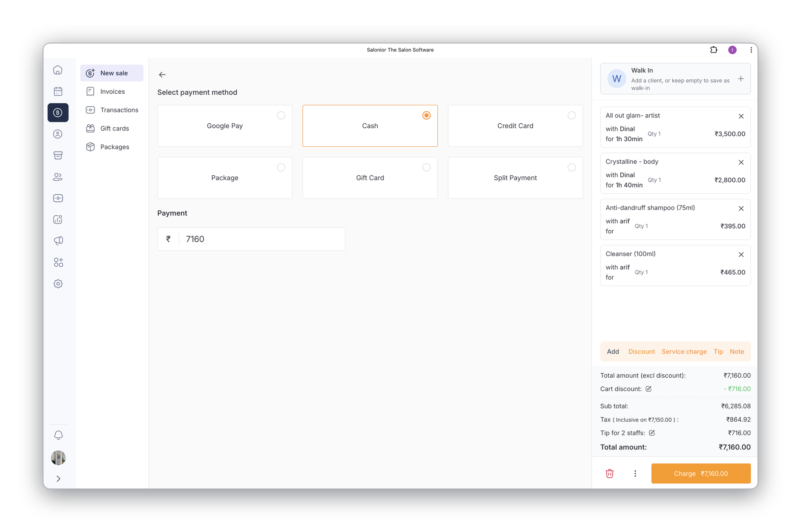Open the Inventory box icon in sidebar
Screen dimensions: 801x532
tap(58, 155)
